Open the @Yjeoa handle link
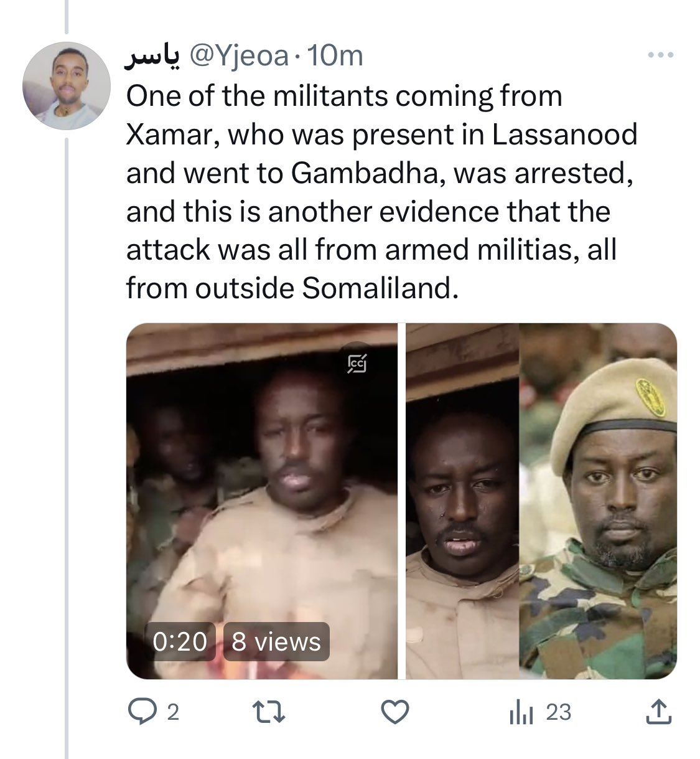The height and width of the screenshot is (759, 700). 238,57
